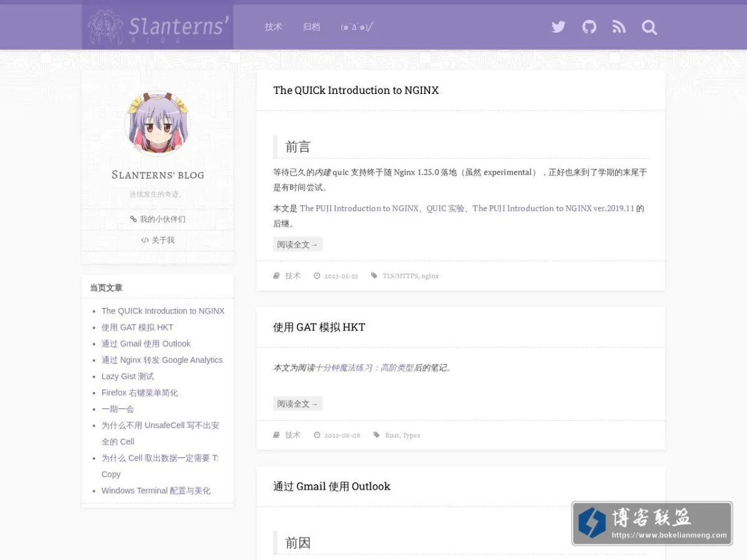Click the Slanterns' Blog sidebar title
Screen dimensions: 747x560
pyautogui.click(x=157, y=175)
